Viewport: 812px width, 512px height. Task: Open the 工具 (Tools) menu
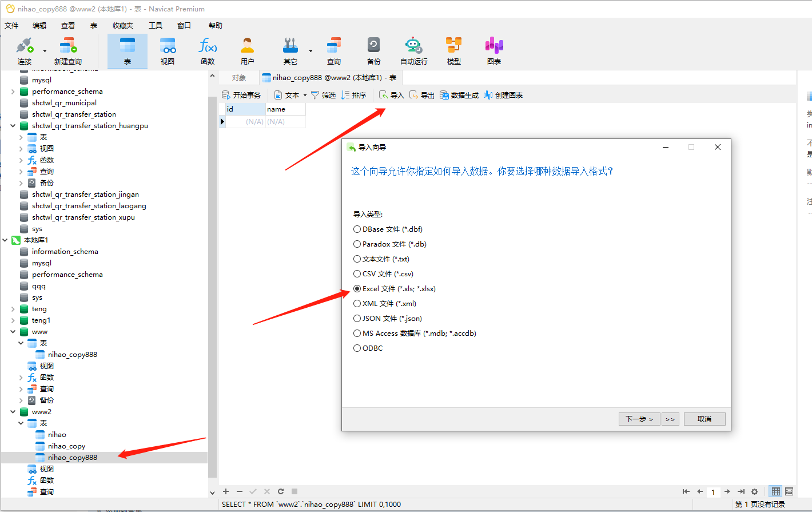[x=156, y=26]
